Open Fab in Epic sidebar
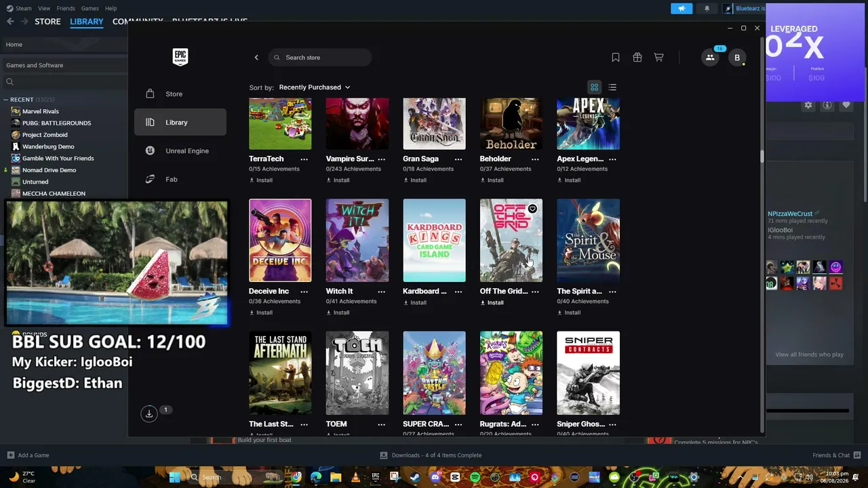Image resolution: width=868 pixels, height=488 pixels. pyautogui.click(x=180, y=180)
